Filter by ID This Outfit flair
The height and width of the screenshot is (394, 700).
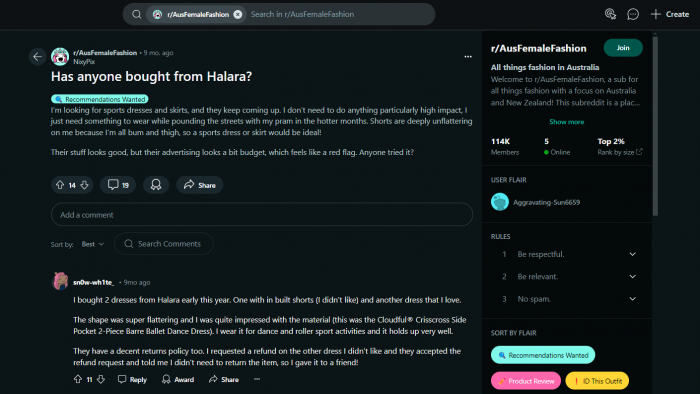(597, 381)
